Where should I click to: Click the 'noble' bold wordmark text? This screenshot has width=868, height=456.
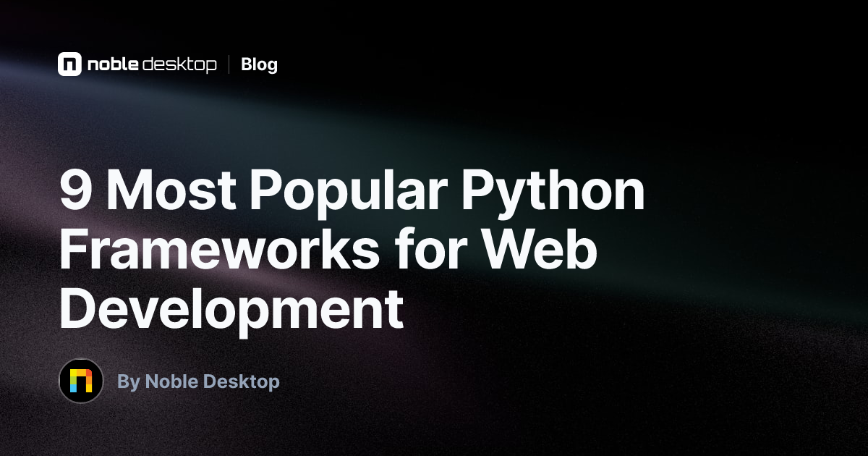point(111,64)
